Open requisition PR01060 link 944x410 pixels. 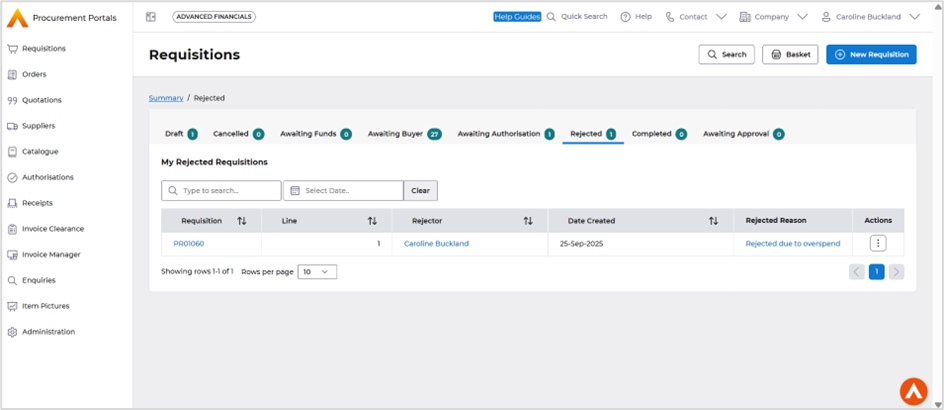pos(188,243)
